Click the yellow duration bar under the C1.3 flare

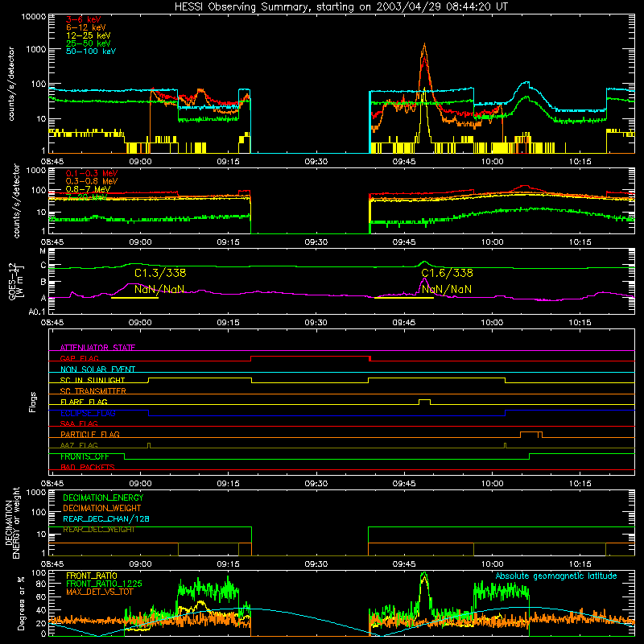(x=134, y=298)
